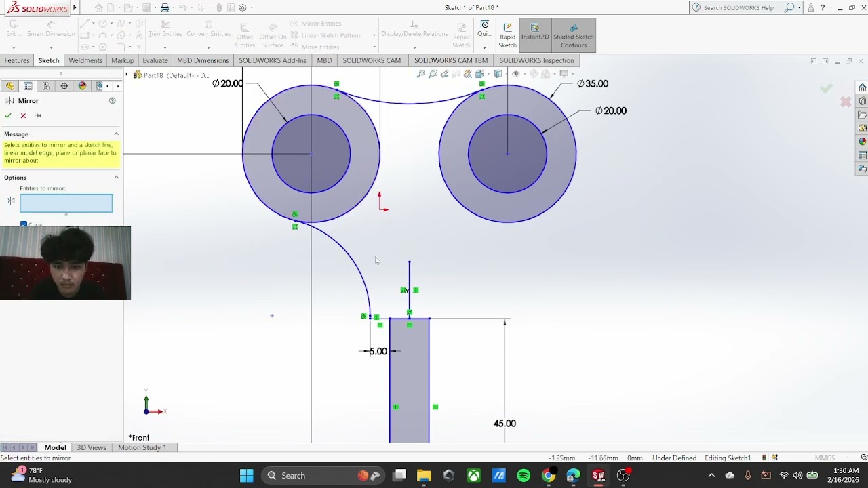Image resolution: width=868 pixels, height=488 pixels.
Task: Click the confirmation corner red X
Action: coord(846,102)
